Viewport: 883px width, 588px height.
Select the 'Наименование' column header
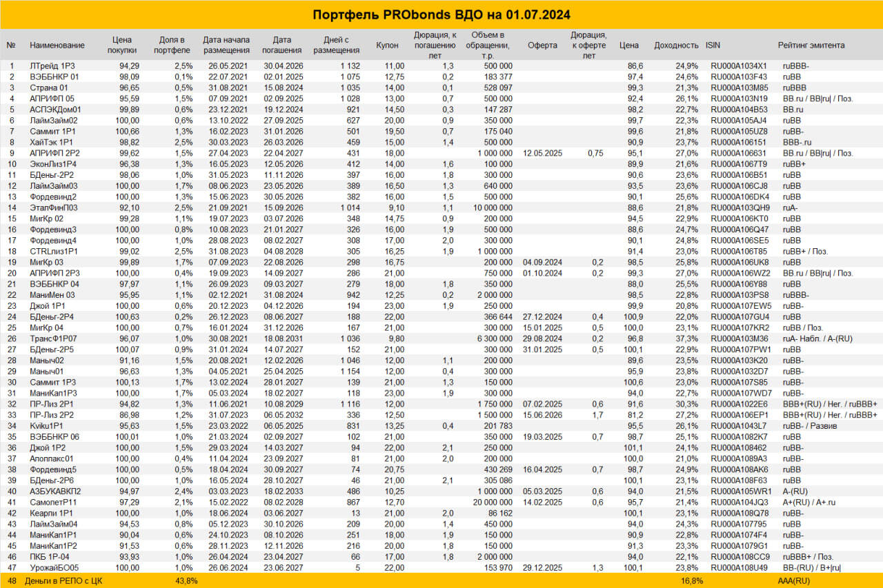[x=57, y=45]
